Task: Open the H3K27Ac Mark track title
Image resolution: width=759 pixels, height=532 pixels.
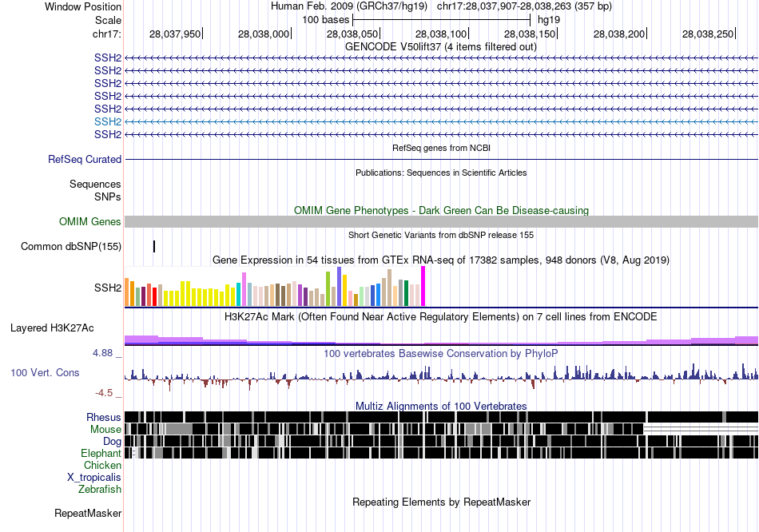Action: tap(441, 317)
